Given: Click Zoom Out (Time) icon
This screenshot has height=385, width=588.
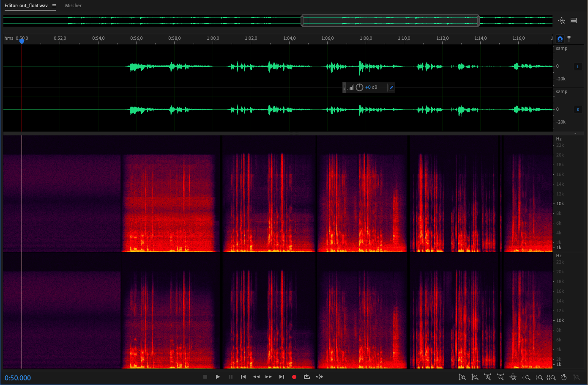Looking at the screenshot, I should [x=500, y=377].
